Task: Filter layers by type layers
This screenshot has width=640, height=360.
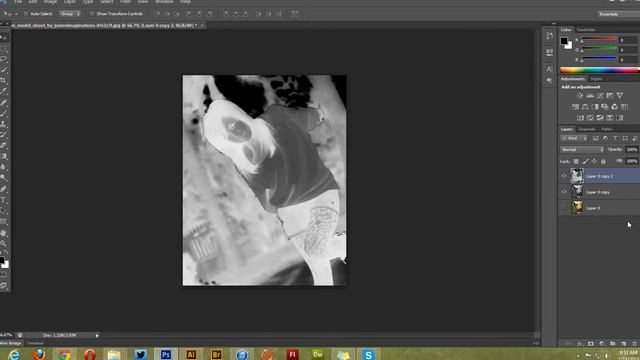Action: [x=615, y=138]
